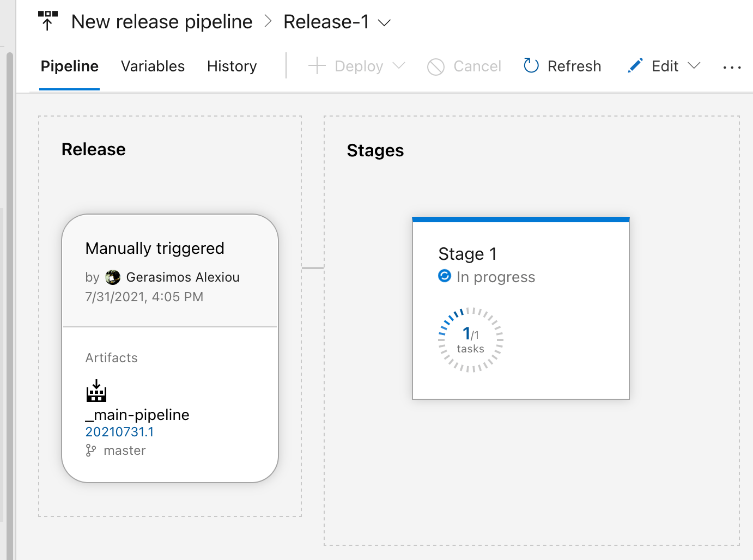This screenshot has height=560, width=753.
Task: Click the In progress status icon
Action: coord(445,276)
